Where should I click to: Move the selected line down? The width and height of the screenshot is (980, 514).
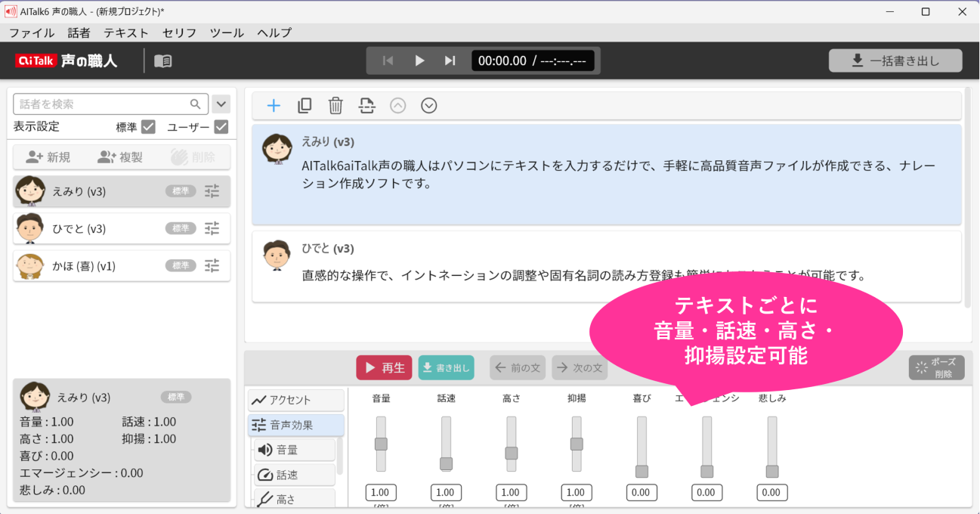(429, 106)
